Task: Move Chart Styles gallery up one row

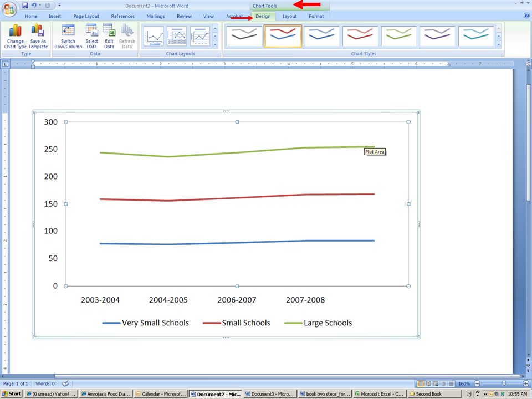Action: tap(499, 28)
